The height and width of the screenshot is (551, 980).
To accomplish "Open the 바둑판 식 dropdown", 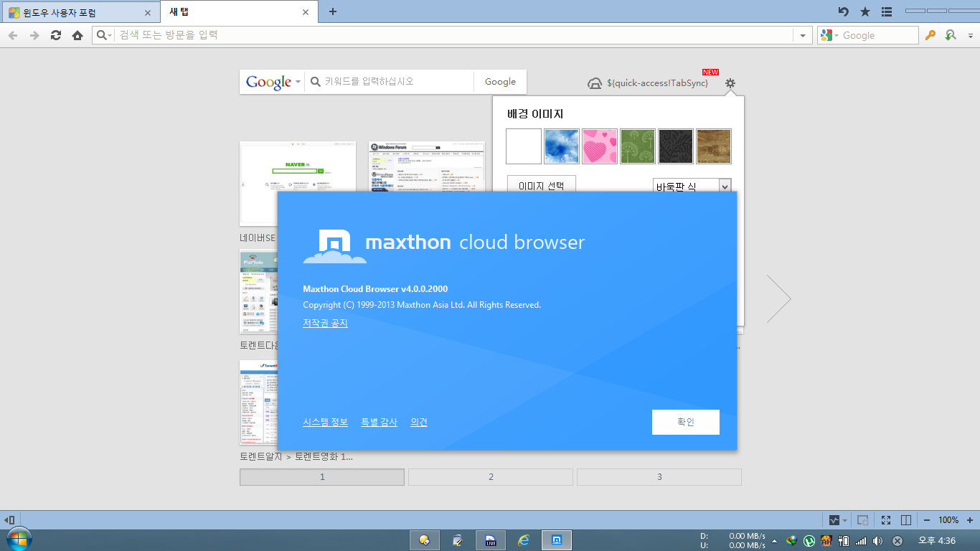I will 692,185.
